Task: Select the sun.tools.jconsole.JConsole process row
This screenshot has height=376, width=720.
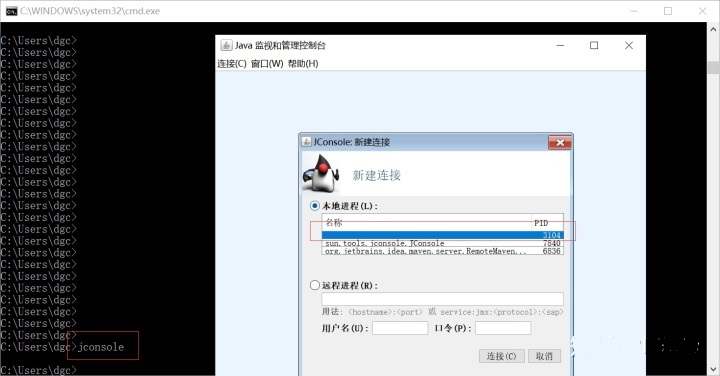Action: tap(443, 243)
